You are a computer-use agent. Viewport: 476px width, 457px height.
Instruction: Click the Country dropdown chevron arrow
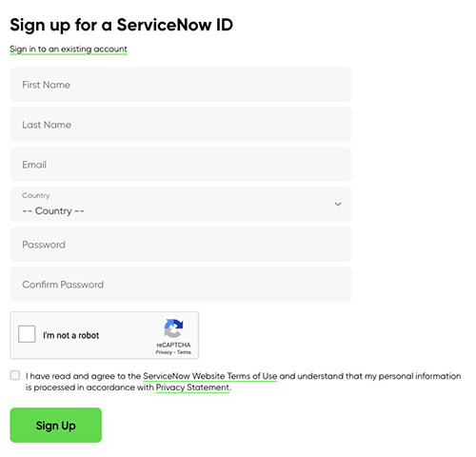(338, 204)
